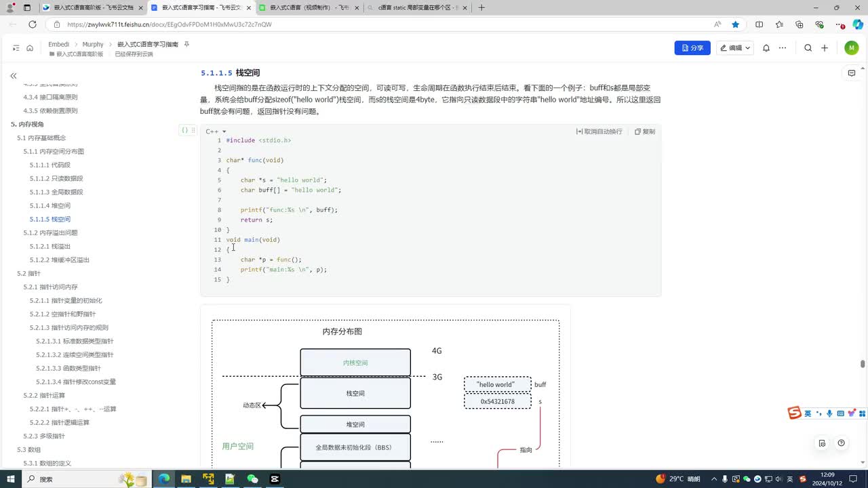Select 5.1.2 内存溢出问题 outline item

(50, 232)
